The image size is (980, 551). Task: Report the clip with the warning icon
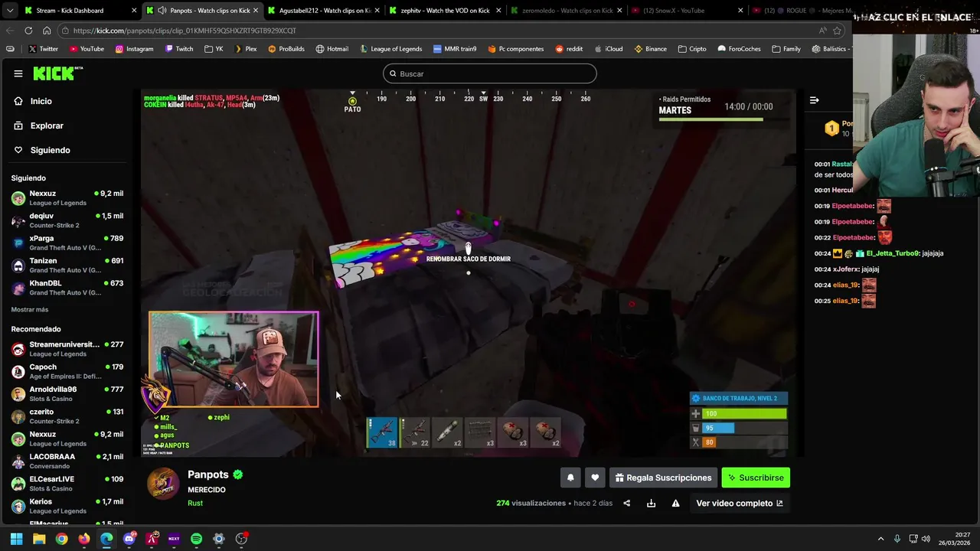pos(675,503)
